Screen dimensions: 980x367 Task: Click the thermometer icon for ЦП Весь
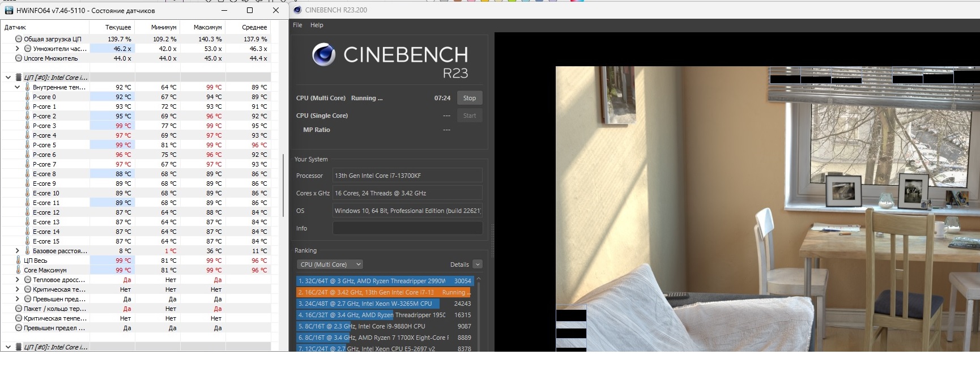pos(19,261)
